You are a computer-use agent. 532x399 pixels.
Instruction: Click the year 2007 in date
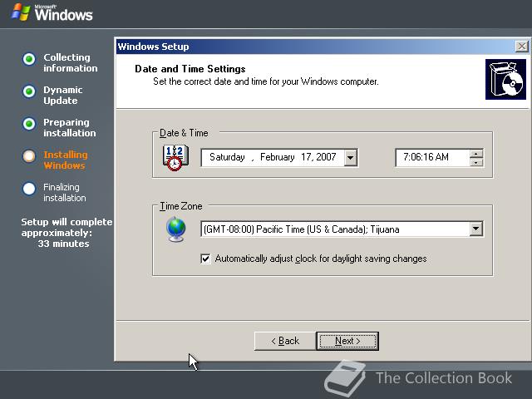(326, 157)
